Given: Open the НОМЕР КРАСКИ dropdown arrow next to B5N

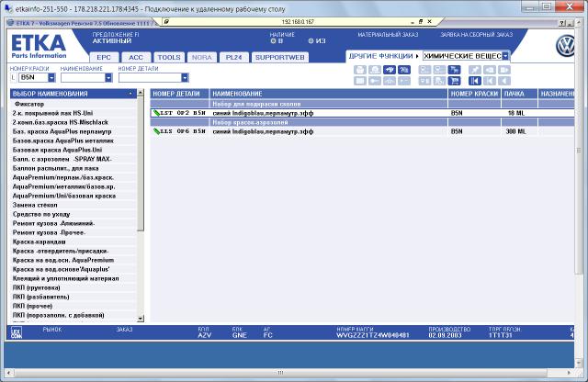Looking at the screenshot, I should coord(51,78).
